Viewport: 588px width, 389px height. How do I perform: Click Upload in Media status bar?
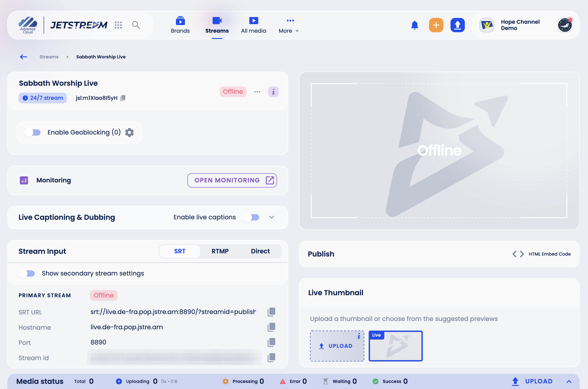(532, 382)
